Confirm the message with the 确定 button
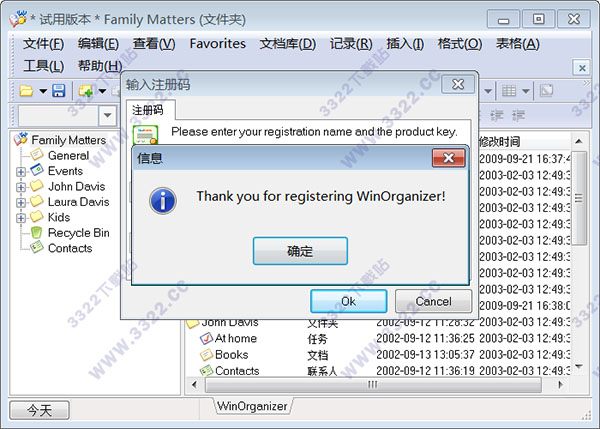Image resolution: width=600 pixels, height=429 pixels. (300, 251)
